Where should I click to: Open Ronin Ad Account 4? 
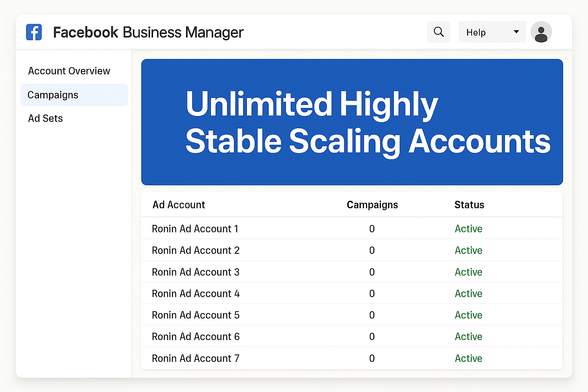pyautogui.click(x=196, y=294)
